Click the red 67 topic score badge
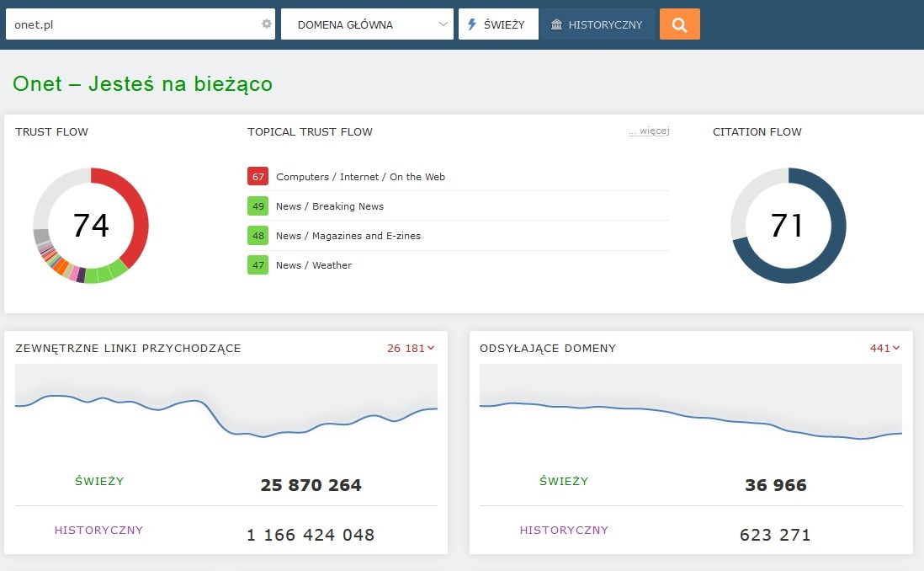The height and width of the screenshot is (571, 924). (x=258, y=176)
